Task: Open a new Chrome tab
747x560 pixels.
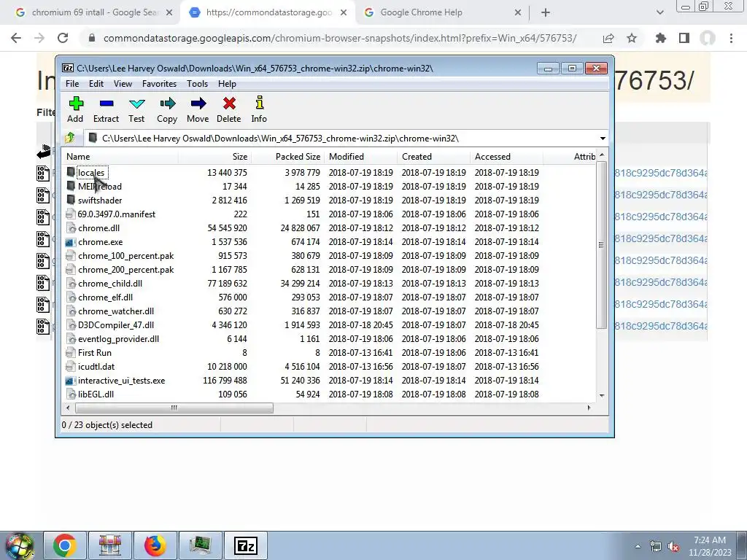Action: pos(546,12)
